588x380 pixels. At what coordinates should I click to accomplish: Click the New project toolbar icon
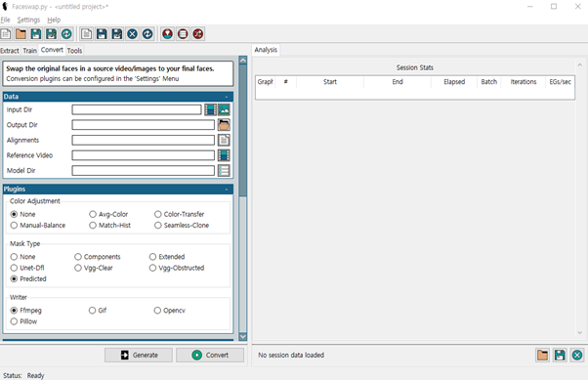(x=5, y=34)
